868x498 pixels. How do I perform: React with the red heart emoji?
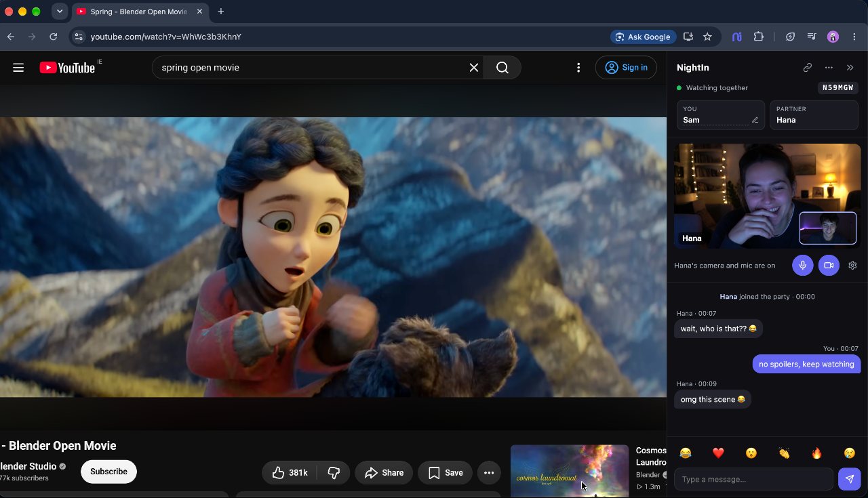pos(719,453)
